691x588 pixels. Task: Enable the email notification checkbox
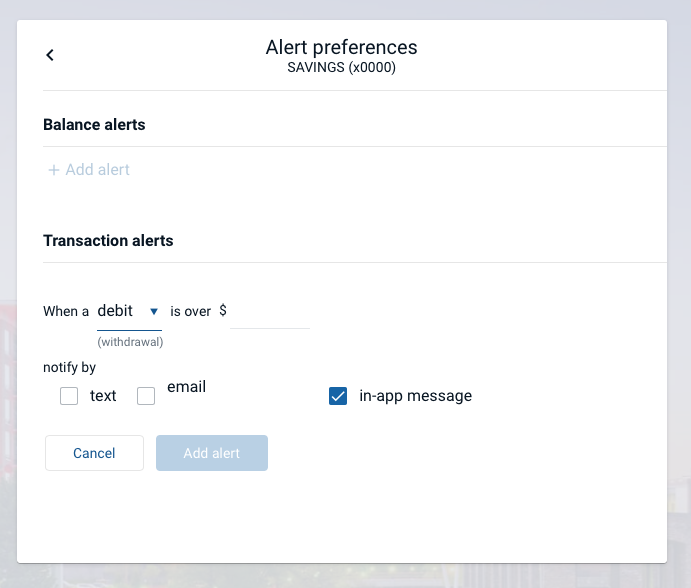[146, 396]
